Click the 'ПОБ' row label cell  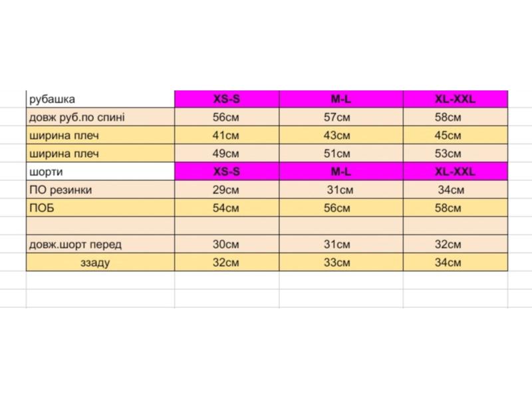pyautogui.click(x=100, y=207)
